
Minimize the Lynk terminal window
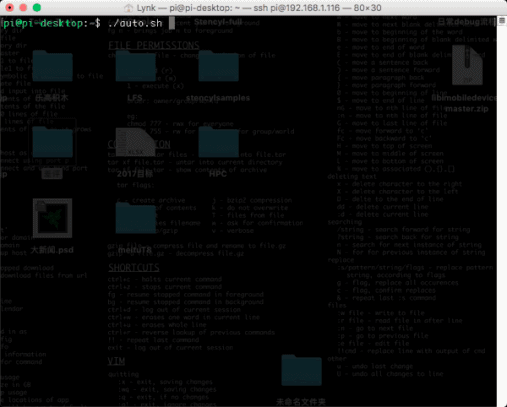[23, 8]
